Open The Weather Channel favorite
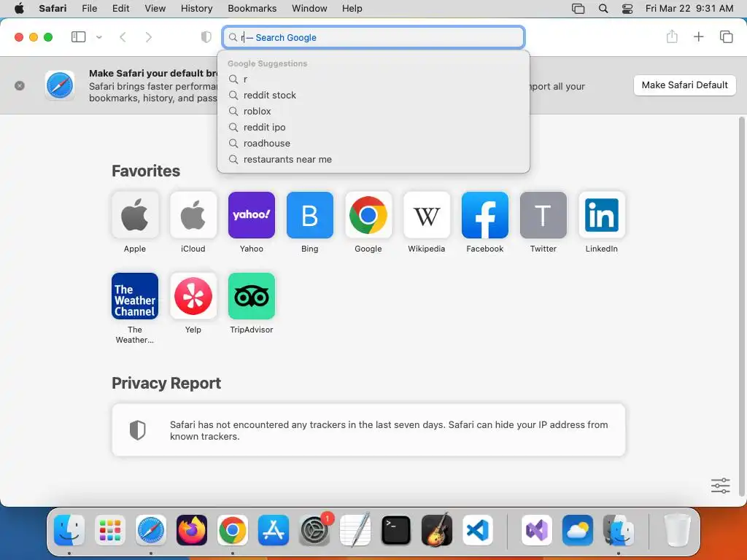The image size is (747, 560). tap(135, 296)
